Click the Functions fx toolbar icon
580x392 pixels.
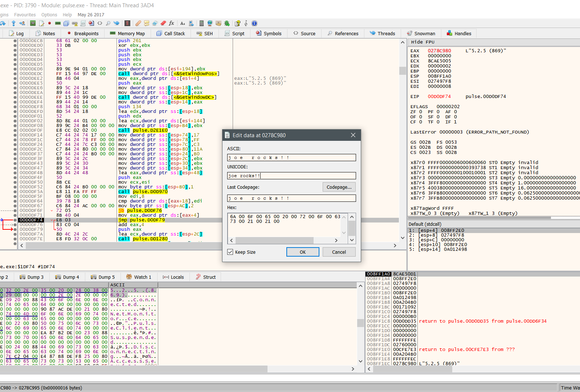pos(172,23)
